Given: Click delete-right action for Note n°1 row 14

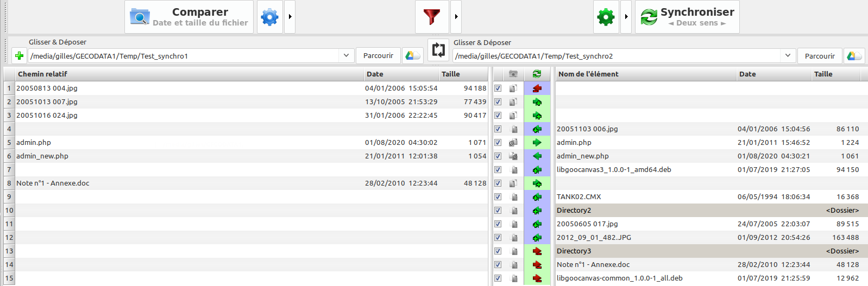Looking at the screenshot, I should 537,265.
